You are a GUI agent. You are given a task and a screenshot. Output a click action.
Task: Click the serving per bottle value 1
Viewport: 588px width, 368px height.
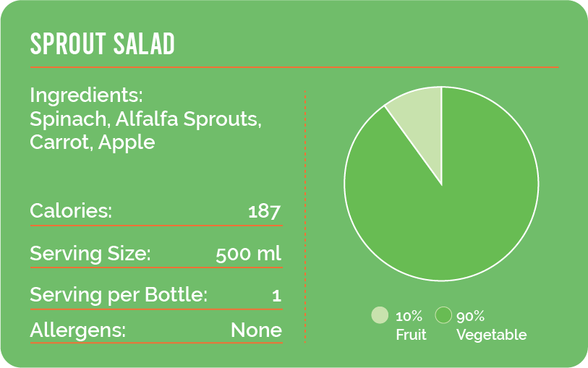tap(276, 296)
